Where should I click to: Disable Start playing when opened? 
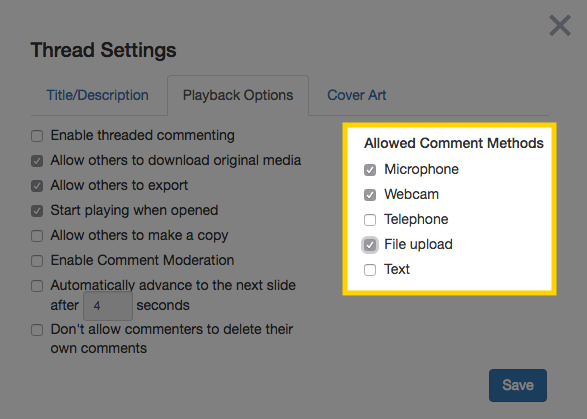click(37, 211)
